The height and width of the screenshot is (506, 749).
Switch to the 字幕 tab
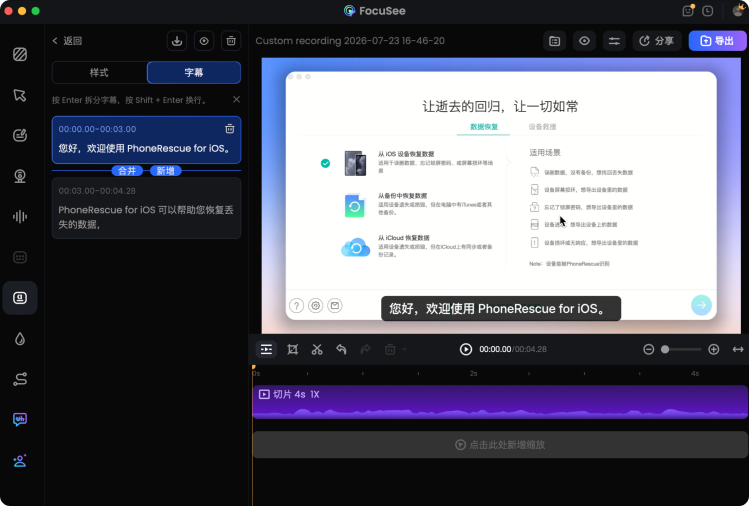(194, 73)
